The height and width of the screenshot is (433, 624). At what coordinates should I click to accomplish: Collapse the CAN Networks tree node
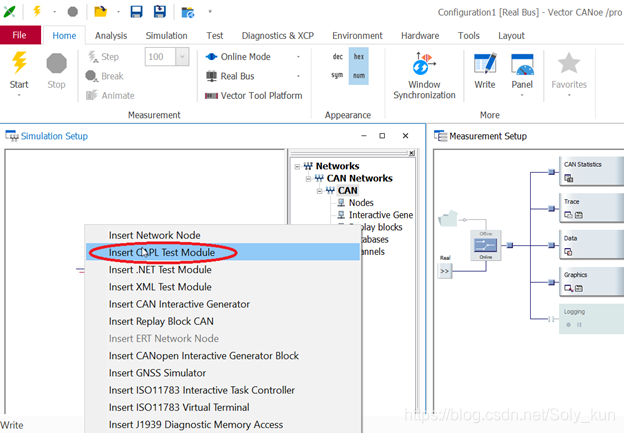click(x=308, y=179)
